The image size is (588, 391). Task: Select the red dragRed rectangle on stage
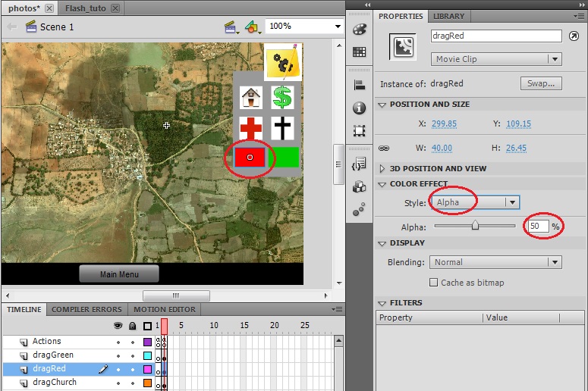coord(250,158)
